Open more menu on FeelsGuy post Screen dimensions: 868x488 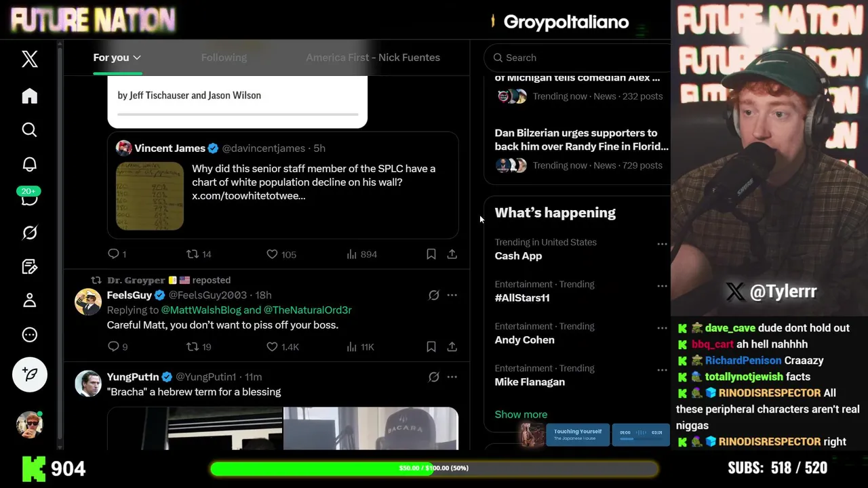452,295
